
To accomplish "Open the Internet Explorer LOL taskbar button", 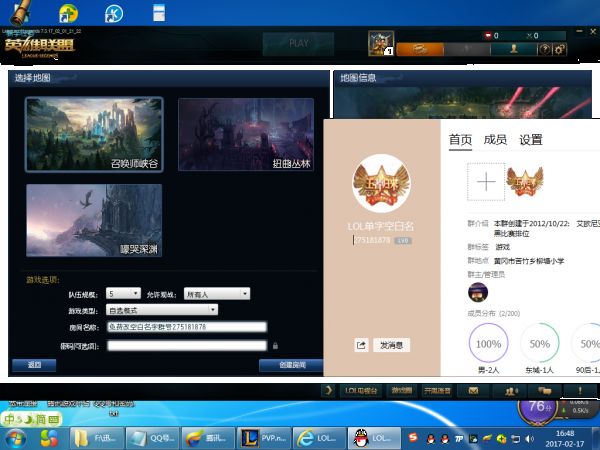I will [x=319, y=438].
